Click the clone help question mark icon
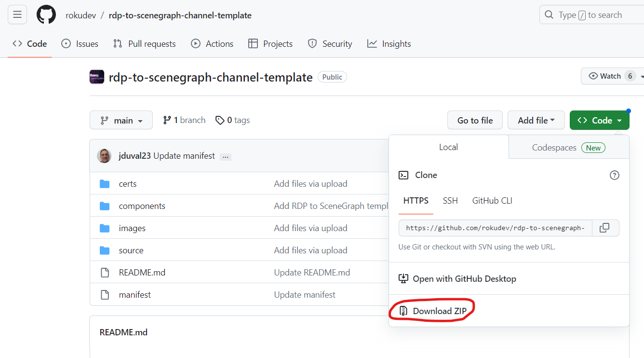 point(614,175)
